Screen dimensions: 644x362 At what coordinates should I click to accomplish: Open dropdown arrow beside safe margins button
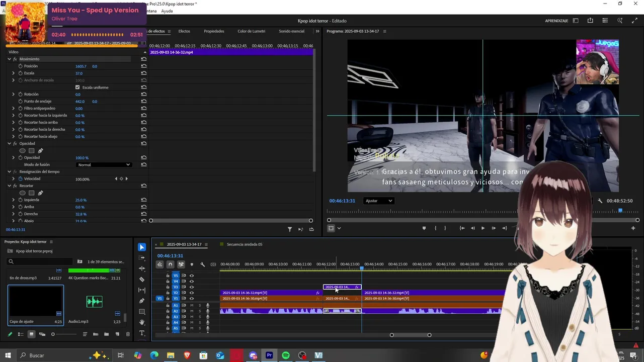pos(339,228)
